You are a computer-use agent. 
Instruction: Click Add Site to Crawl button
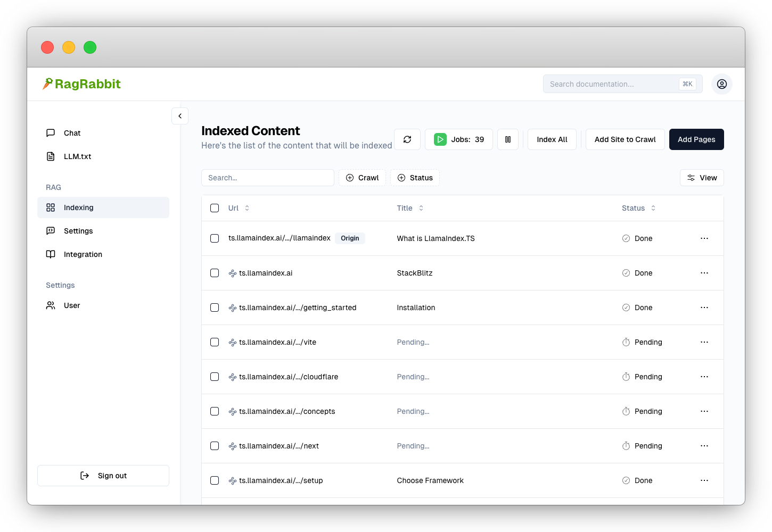point(625,139)
